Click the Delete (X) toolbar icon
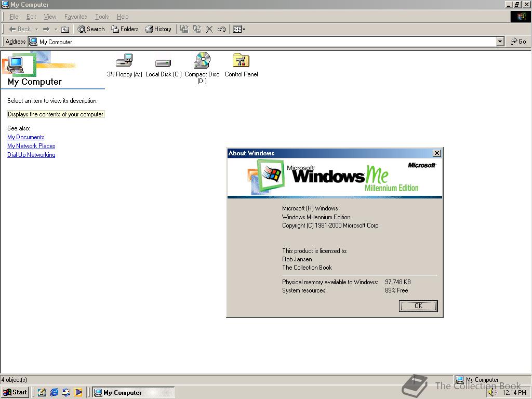The width and height of the screenshot is (532, 399). (x=209, y=29)
